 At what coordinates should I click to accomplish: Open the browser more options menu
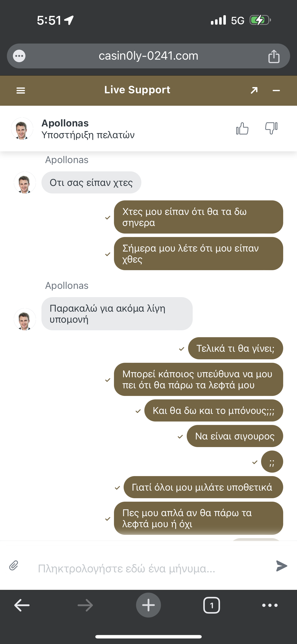(270, 605)
